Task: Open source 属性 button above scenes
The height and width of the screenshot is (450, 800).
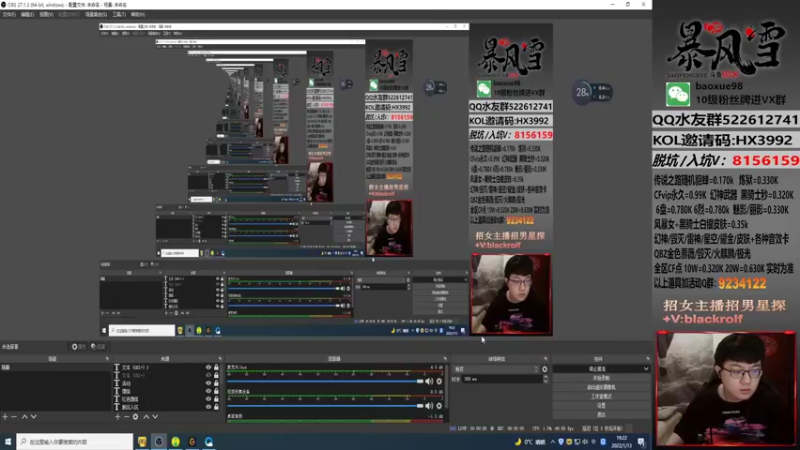Action: pos(79,346)
